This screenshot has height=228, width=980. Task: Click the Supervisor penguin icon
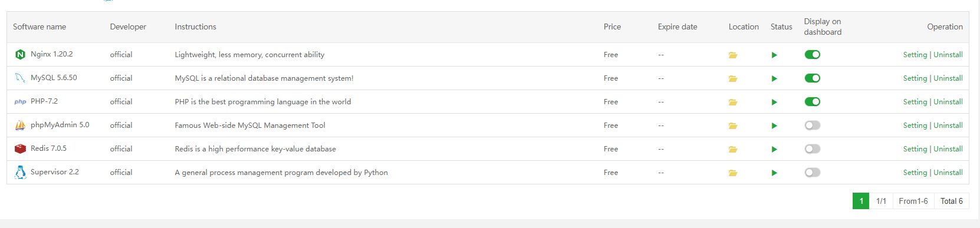(20, 172)
